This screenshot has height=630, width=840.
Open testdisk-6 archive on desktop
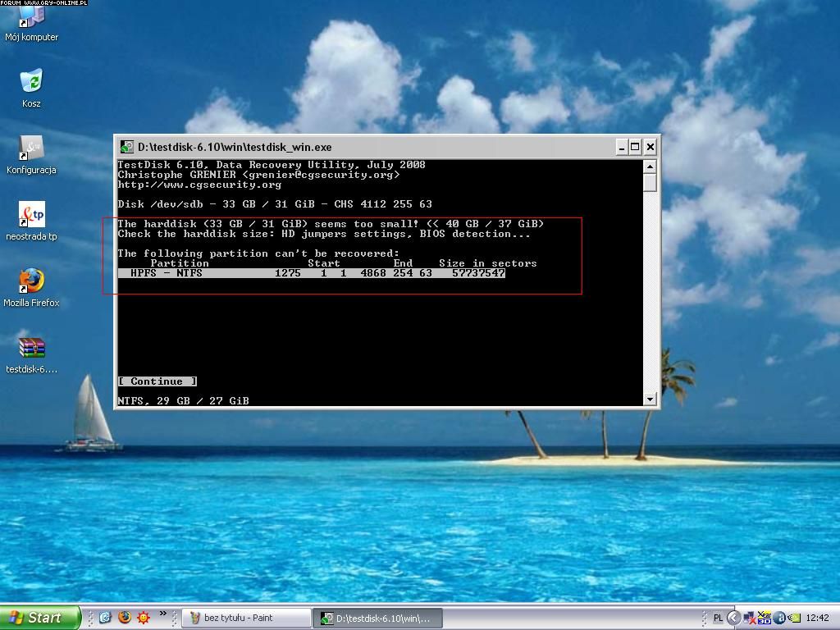pos(31,348)
